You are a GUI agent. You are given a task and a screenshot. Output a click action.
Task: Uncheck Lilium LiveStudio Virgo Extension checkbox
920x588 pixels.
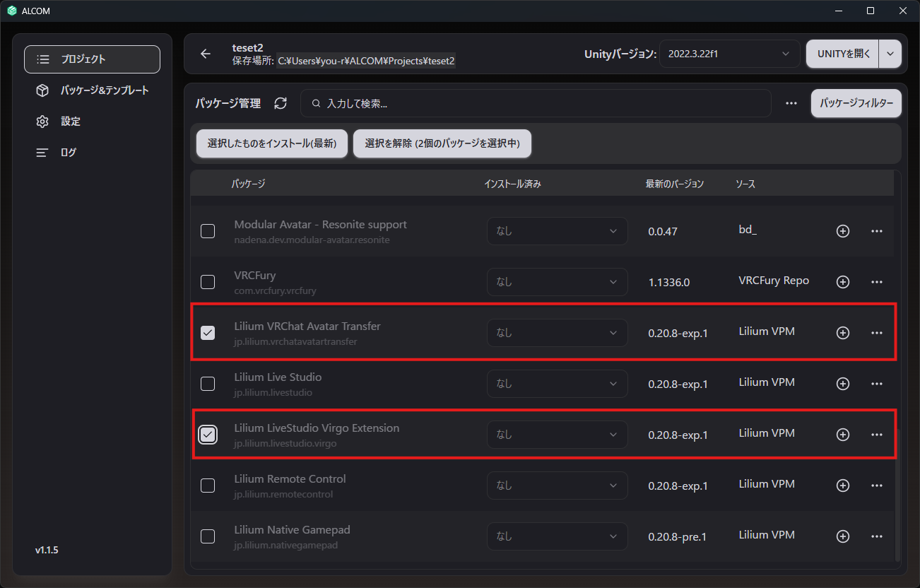[208, 435]
